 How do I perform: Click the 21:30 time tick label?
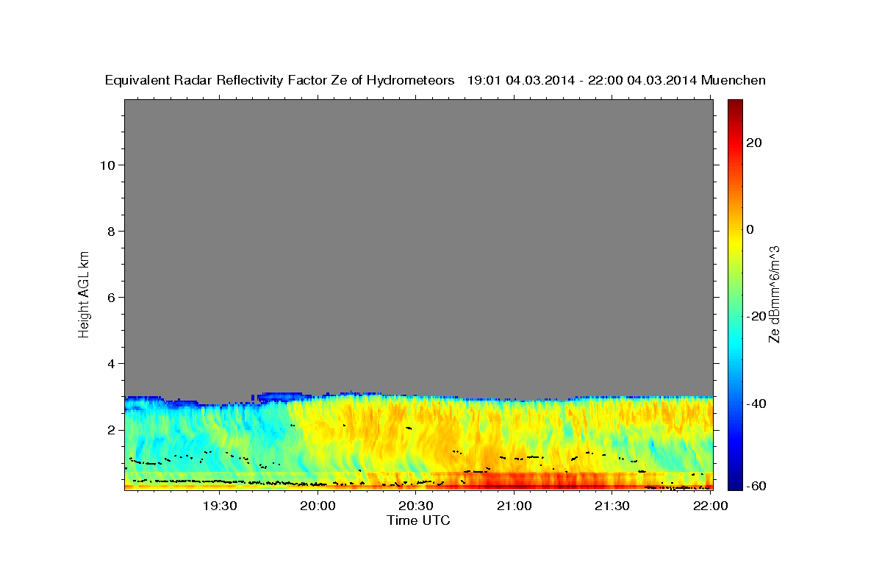point(612,506)
